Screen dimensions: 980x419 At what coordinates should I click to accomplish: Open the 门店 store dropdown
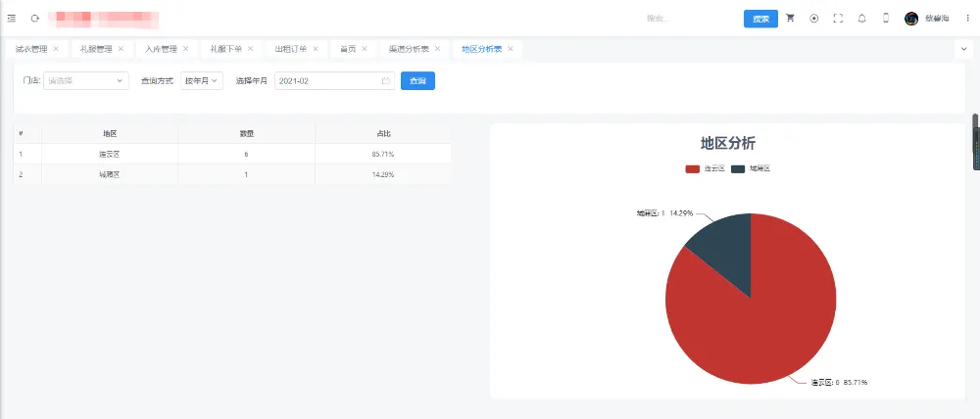[85, 81]
